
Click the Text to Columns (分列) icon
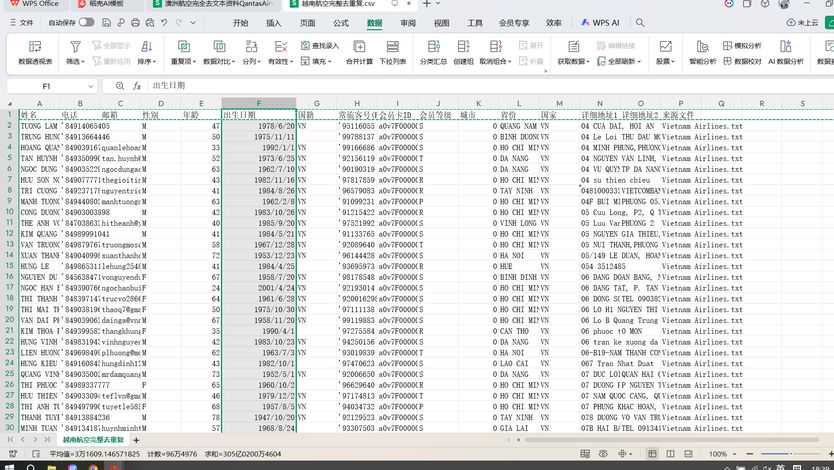pos(251,46)
